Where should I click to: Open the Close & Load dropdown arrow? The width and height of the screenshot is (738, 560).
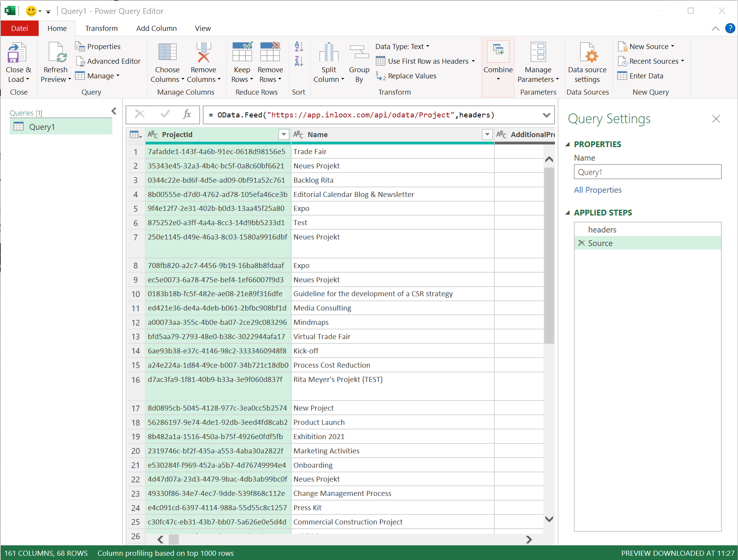27,79
